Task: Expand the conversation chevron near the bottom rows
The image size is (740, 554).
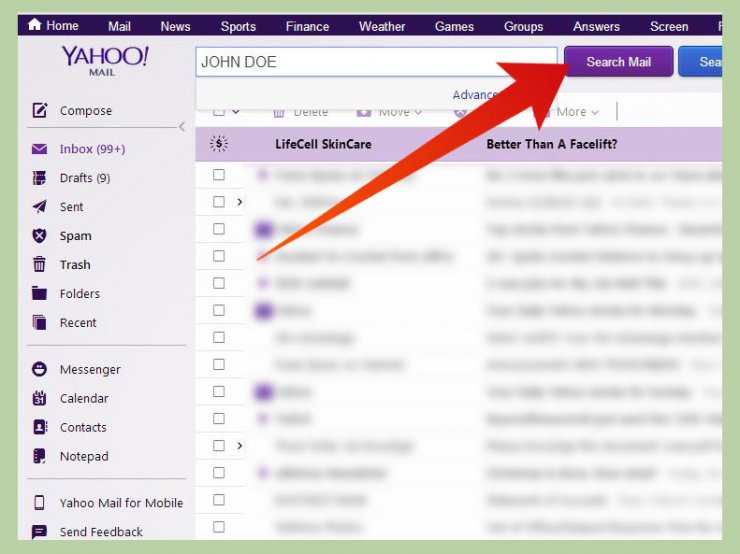Action: tap(240, 445)
